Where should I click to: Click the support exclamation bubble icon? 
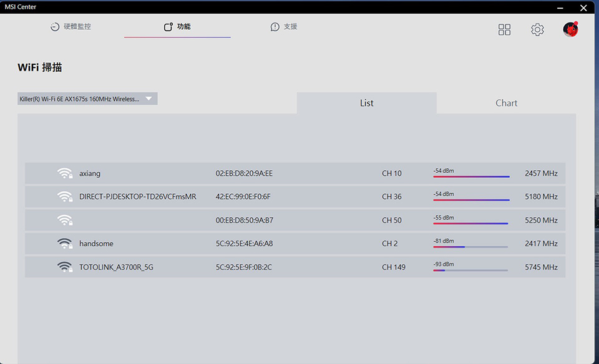point(275,27)
